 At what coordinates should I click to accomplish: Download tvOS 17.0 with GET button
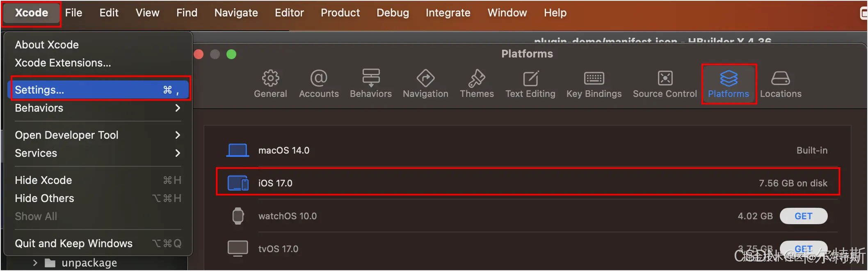pyautogui.click(x=803, y=248)
